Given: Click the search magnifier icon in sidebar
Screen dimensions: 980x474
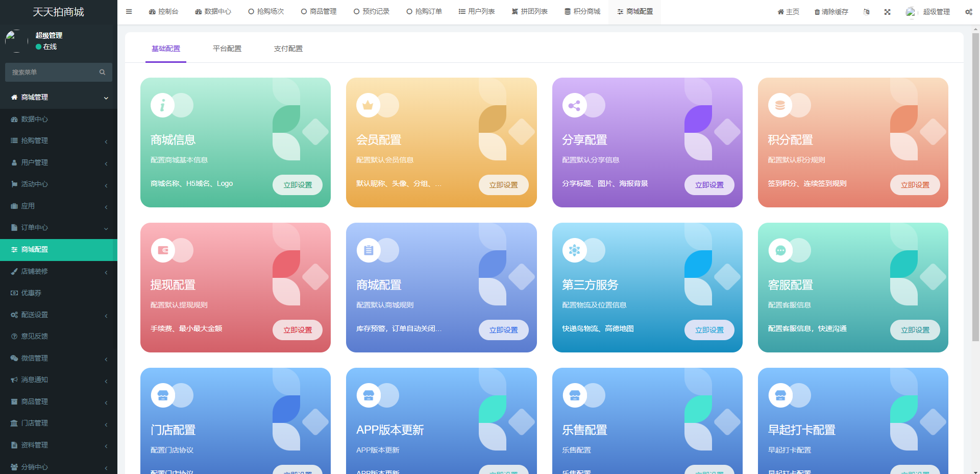Looking at the screenshot, I should [102, 72].
